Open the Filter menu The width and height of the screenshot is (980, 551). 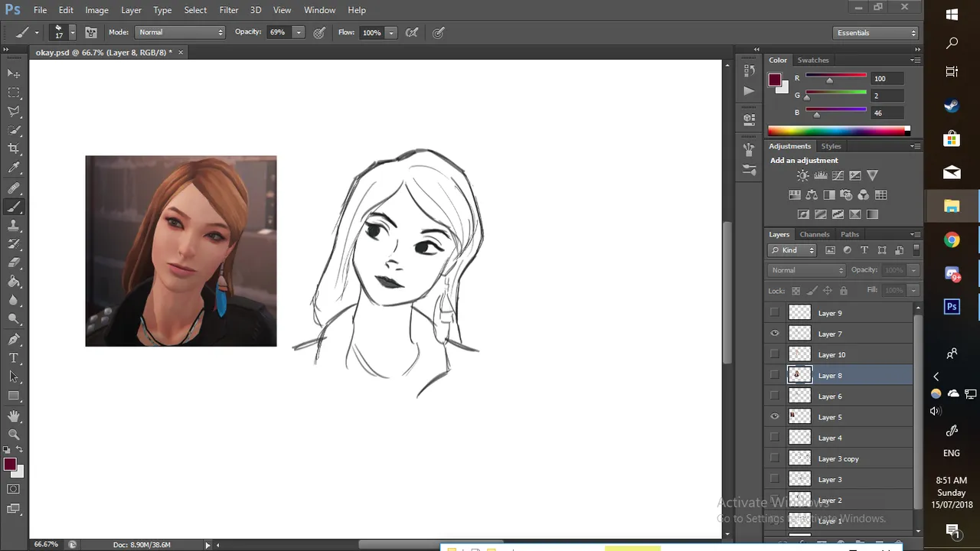coord(229,10)
